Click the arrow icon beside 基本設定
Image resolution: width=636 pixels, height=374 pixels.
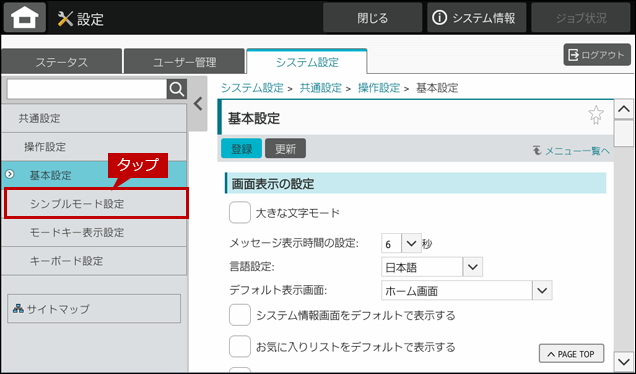pyautogui.click(x=10, y=174)
